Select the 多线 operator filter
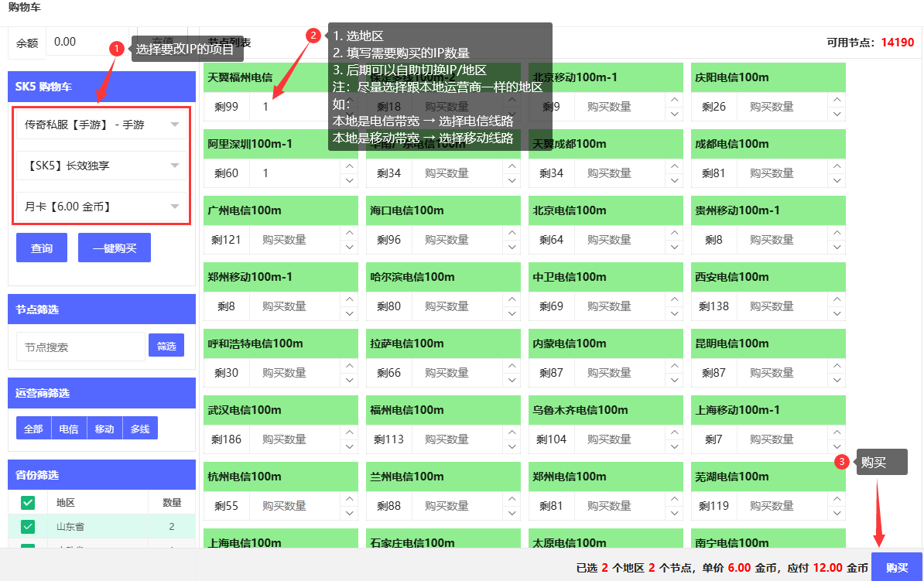Screen dimensions: 924x581 click(139, 428)
